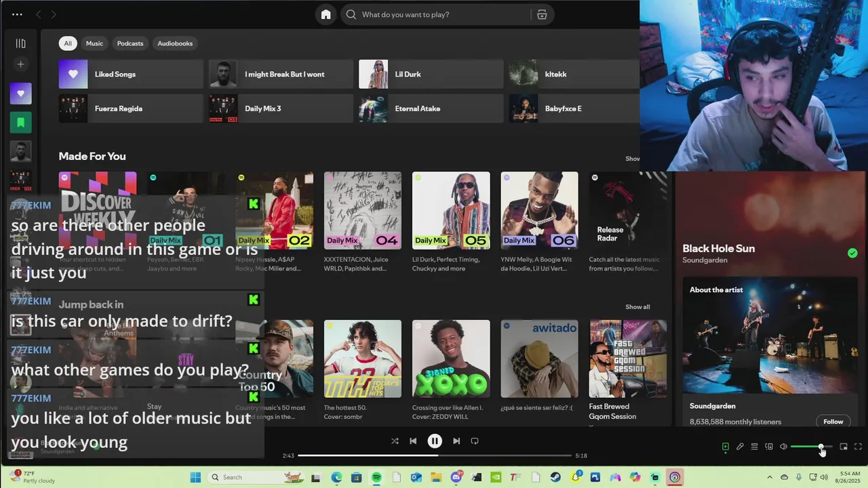
Task: Show hidden system tray icons
Action: pyautogui.click(x=769, y=477)
